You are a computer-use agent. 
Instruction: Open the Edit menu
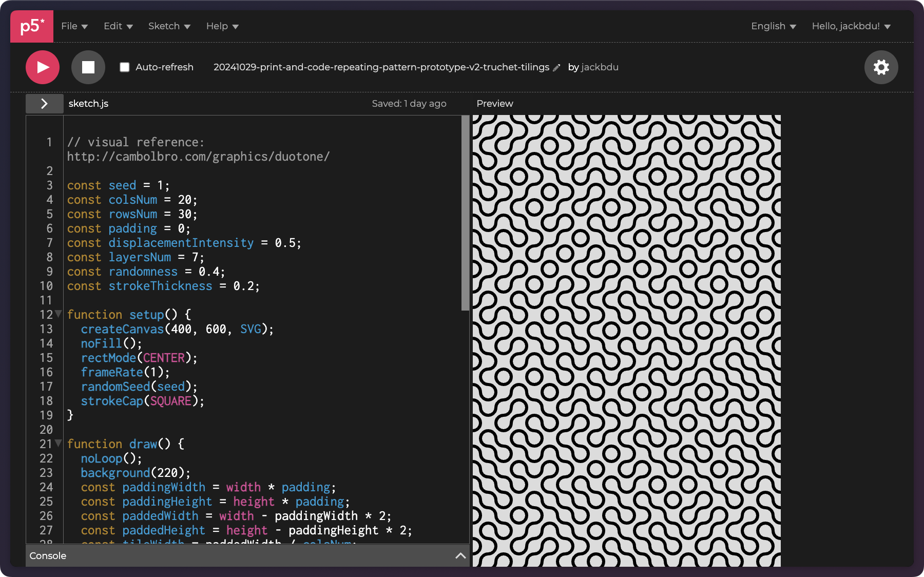118,26
